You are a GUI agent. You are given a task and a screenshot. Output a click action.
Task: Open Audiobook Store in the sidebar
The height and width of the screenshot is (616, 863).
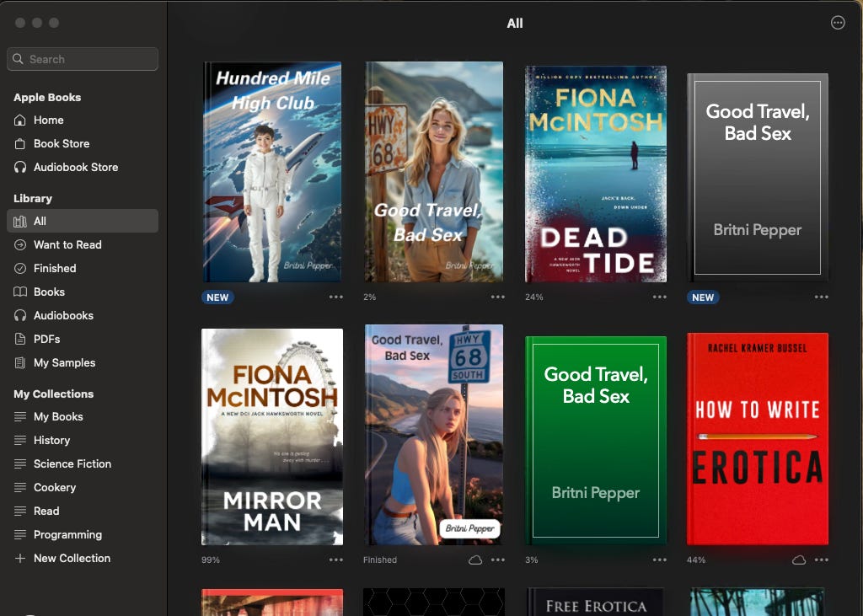pos(83,168)
